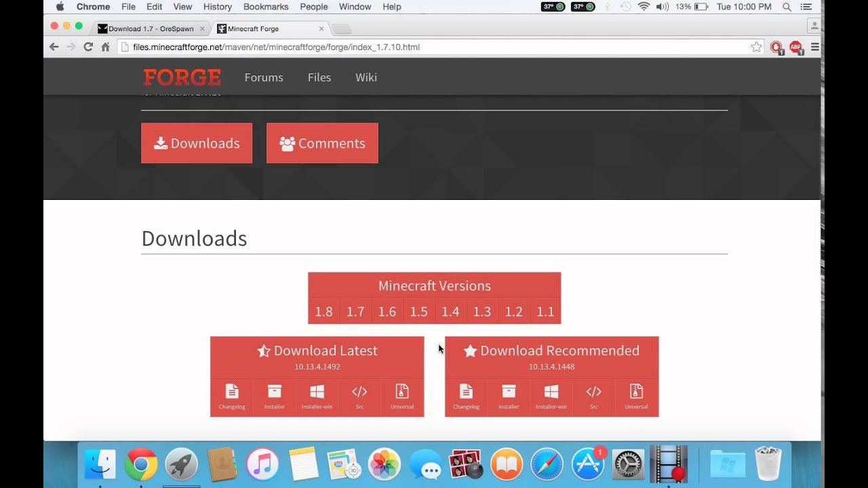Viewport: 868px width, 488px height.
Task: Open Changelog under Download Recommended
Action: (466, 397)
